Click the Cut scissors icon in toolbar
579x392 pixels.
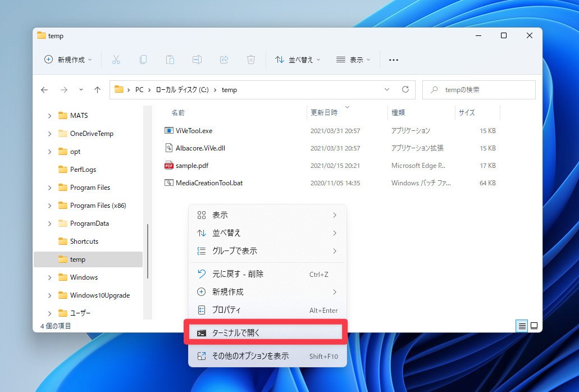coord(116,60)
